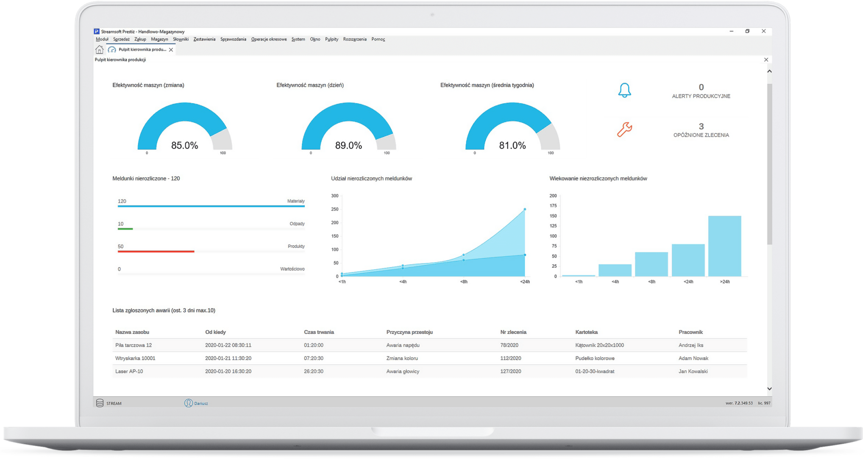Click the production alerts bell icon
Screen dimensions: 868x472
pyautogui.click(x=624, y=90)
